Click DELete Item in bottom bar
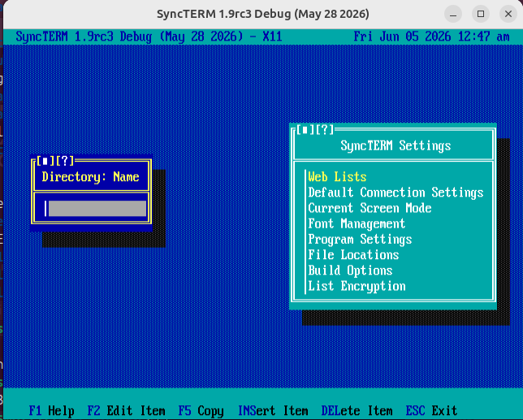The width and height of the screenshot is (523, 420). point(357,411)
